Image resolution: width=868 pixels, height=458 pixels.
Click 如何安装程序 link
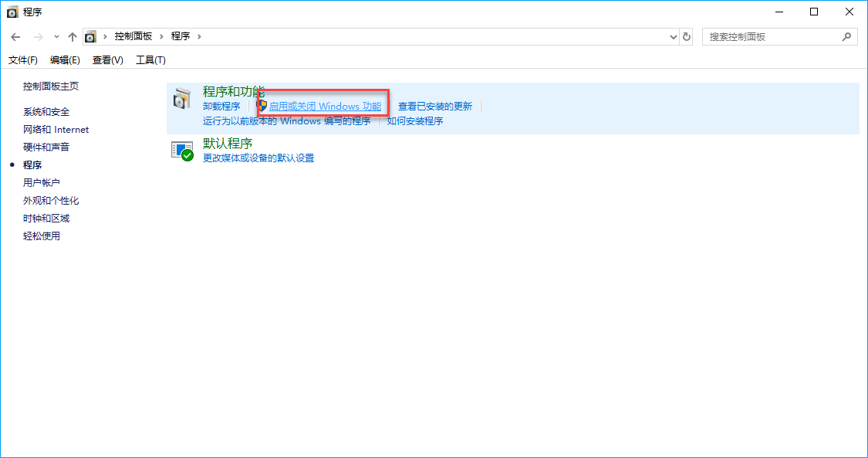(x=414, y=120)
